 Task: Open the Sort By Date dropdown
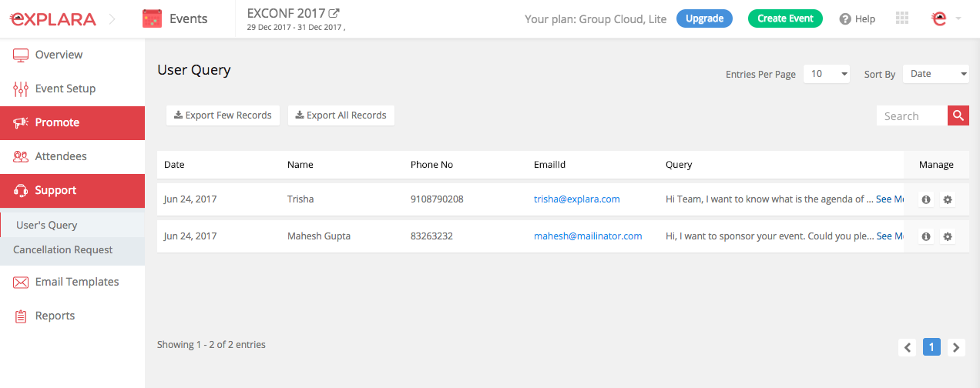tap(936, 74)
